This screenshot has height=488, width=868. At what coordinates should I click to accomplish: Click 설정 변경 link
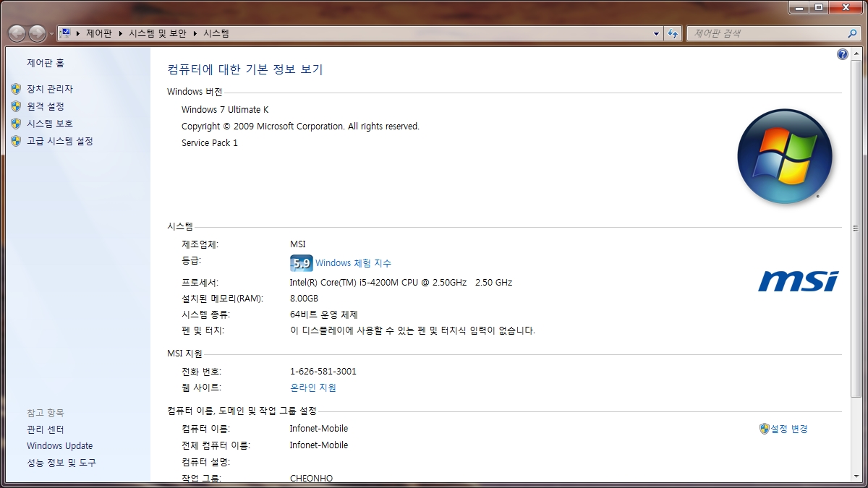click(789, 429)
